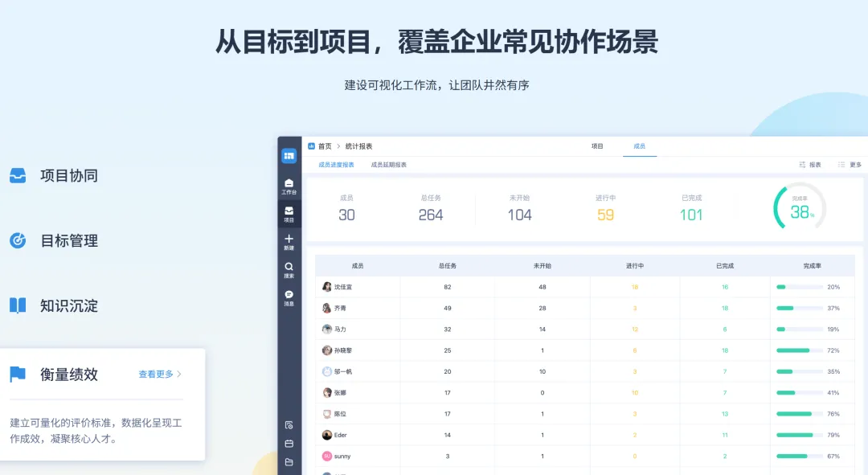Open the calendar icon in sidebar

tap(289, 444)
